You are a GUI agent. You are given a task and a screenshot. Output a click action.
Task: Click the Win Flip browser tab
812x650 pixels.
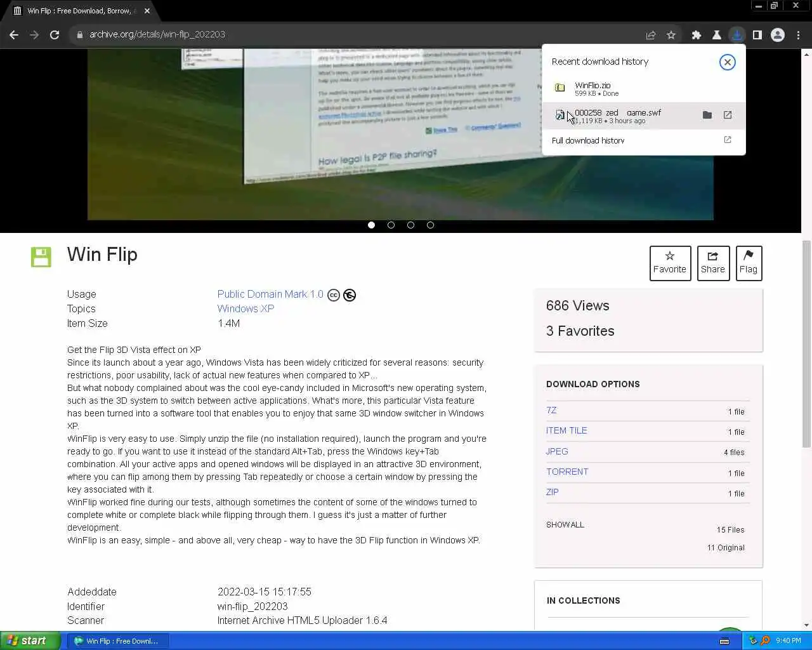[81, 11]
